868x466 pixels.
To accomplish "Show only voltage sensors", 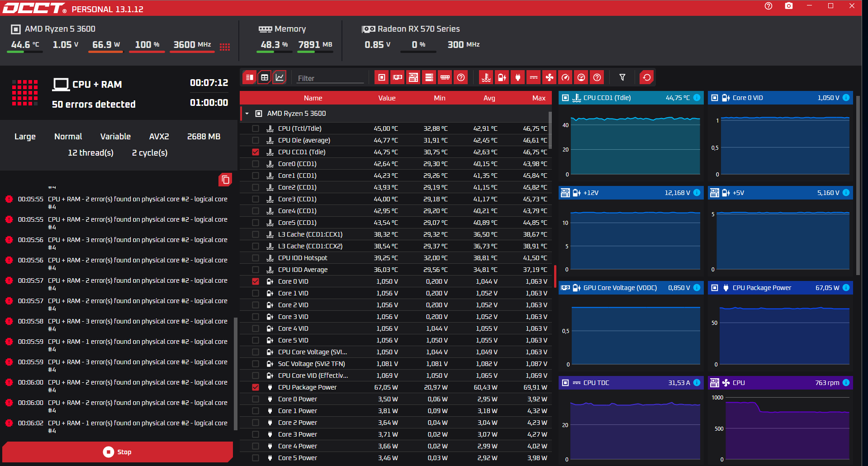I will point(502,77).
